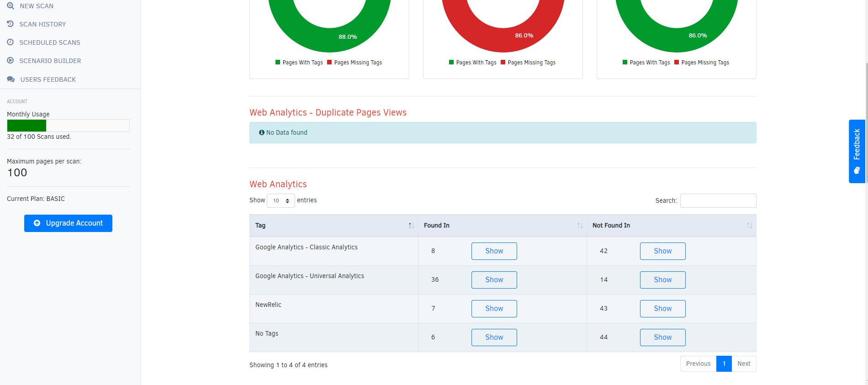Click the Monthly Usage progress bar
The width and height of the screenshot is (868, 385).
click(x=68, y=126)
